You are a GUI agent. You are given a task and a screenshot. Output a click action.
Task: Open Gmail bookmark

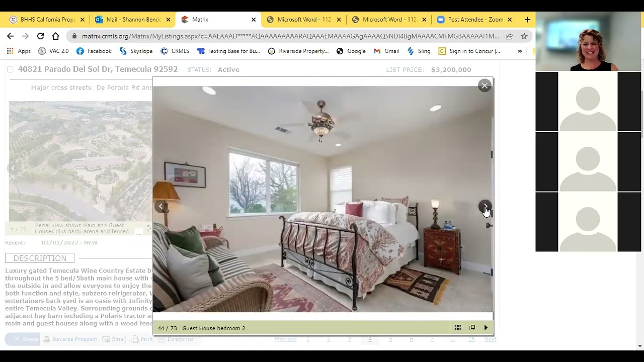click(x=386, y=51)
